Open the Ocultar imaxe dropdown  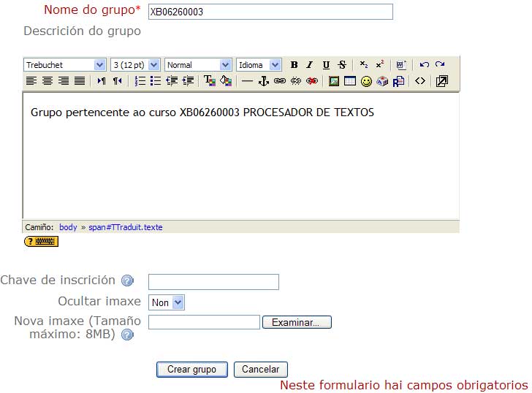pyautogui.click(x=167, y=302)
